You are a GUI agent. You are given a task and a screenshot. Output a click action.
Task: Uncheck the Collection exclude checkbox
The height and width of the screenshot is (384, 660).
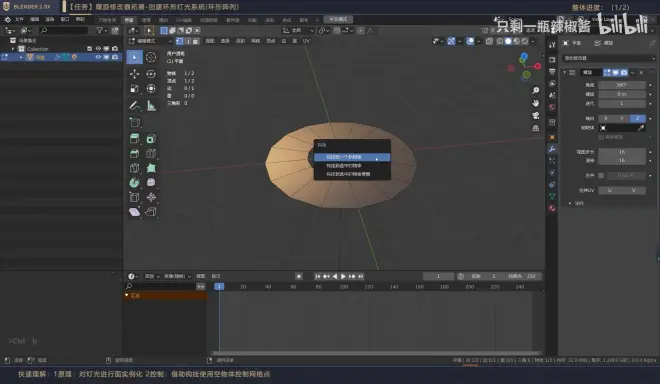[x=89, y=49]
